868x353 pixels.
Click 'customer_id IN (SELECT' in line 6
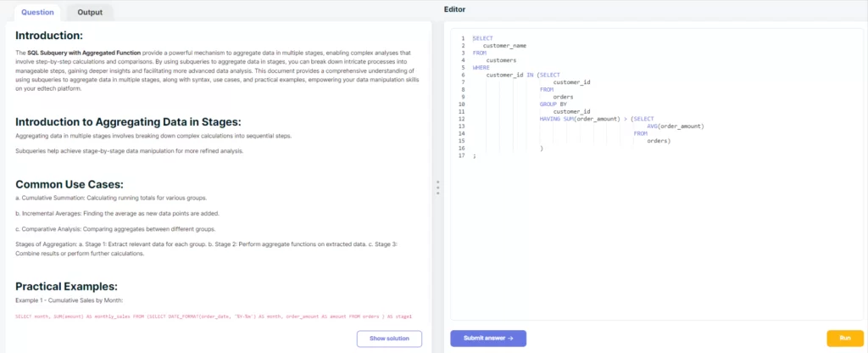click(x=523, y=75)
